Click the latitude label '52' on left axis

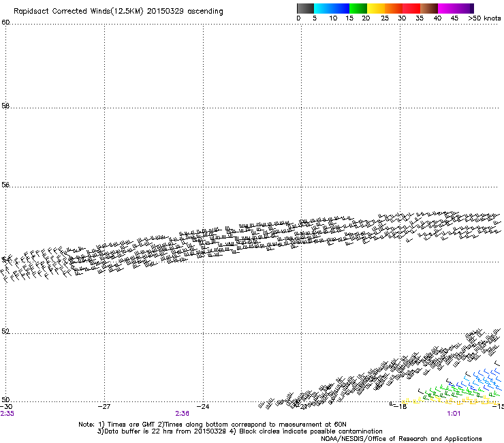[x=5, y=332]
